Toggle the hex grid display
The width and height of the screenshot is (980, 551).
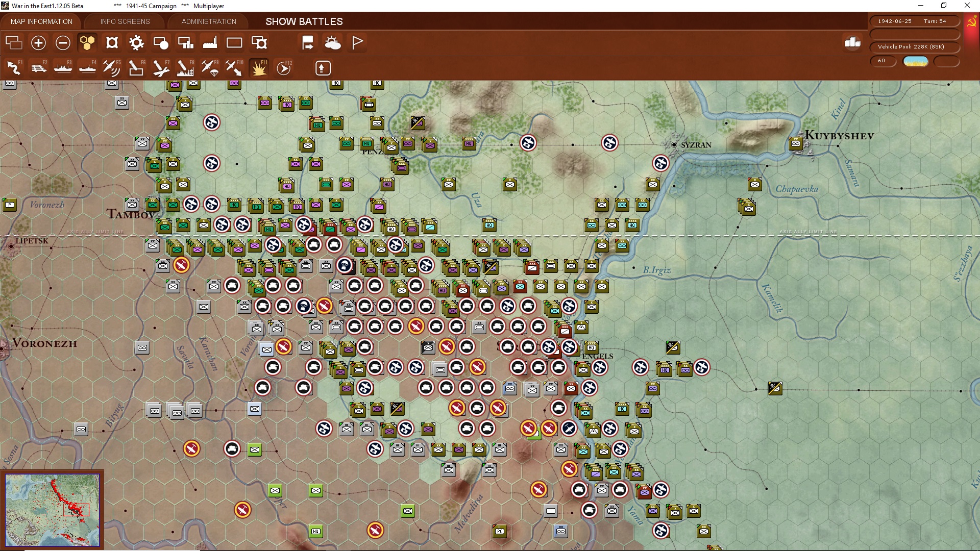[87, 43]
